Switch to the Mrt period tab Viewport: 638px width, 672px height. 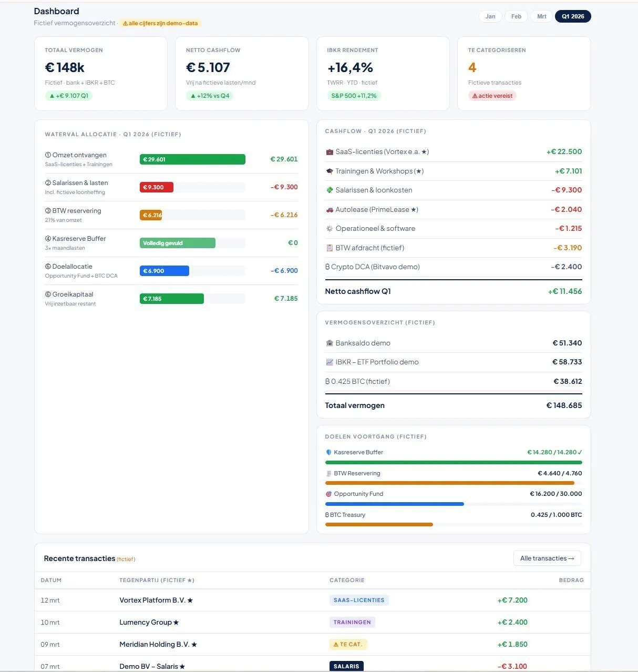pyautogui.click(x=542, y=16)
